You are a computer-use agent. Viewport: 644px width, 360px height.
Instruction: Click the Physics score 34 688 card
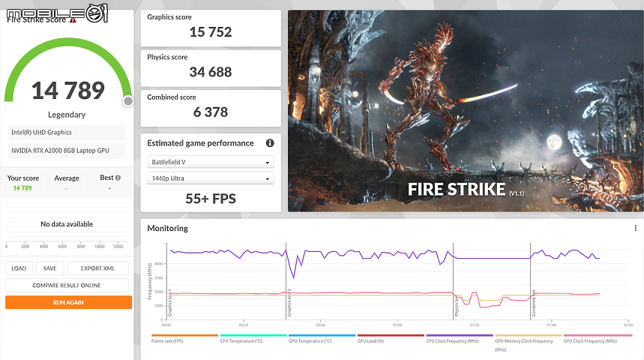(x=211, y=68)
